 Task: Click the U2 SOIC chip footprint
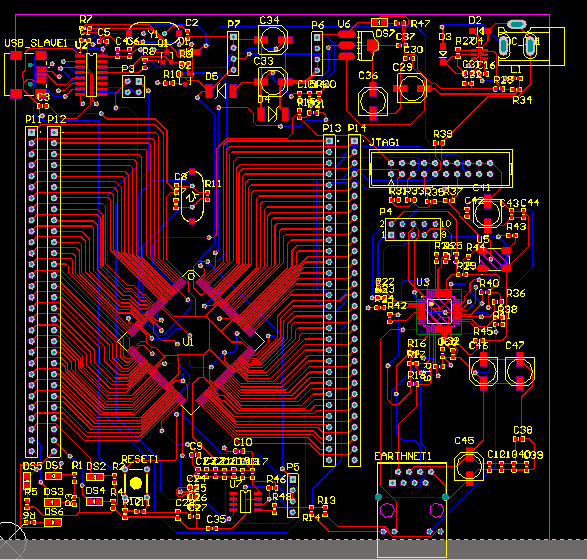pyautogui.click(x=91, y=74)
